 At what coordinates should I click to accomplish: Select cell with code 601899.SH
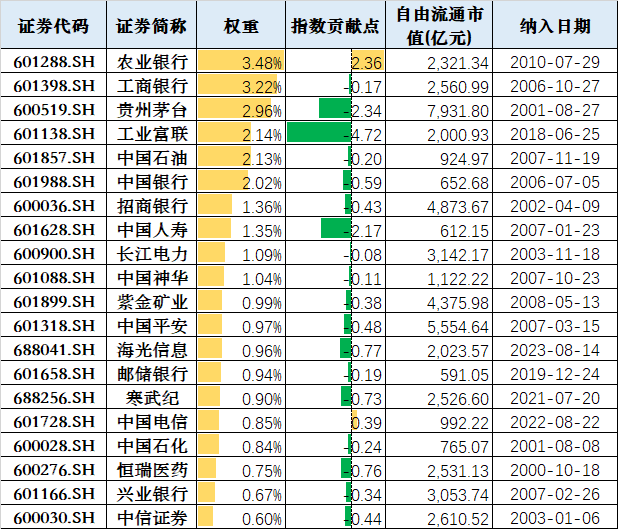53,301
